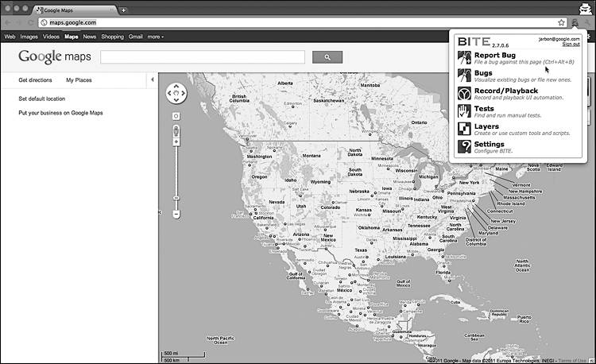Click the California label on map

tap(263, 218)
